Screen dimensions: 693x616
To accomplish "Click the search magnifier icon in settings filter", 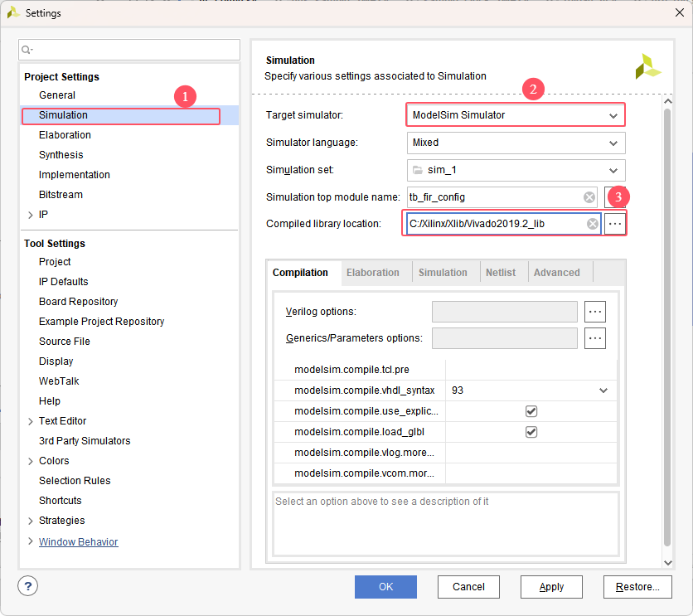I will click(27, 50).
